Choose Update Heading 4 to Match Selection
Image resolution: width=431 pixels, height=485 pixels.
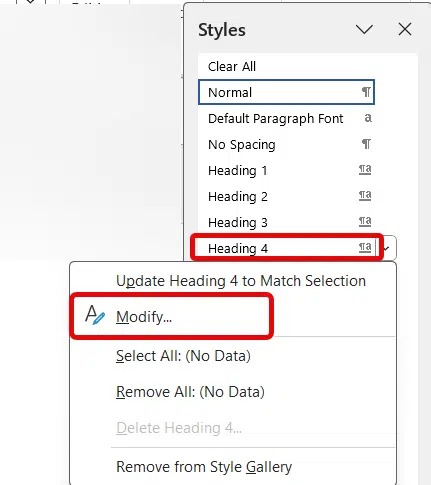coord(241,281)
